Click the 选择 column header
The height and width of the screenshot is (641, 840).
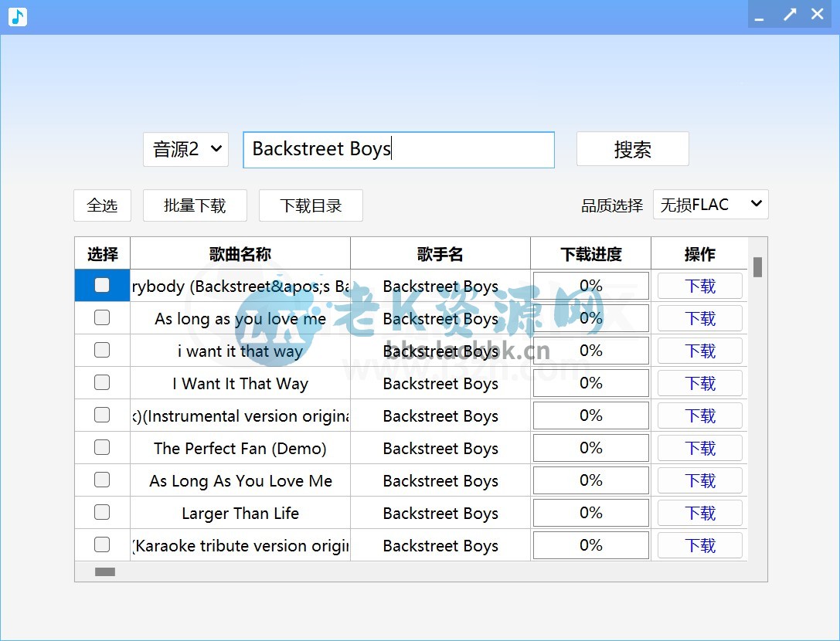pyautogui.click(x=102, y=253)
